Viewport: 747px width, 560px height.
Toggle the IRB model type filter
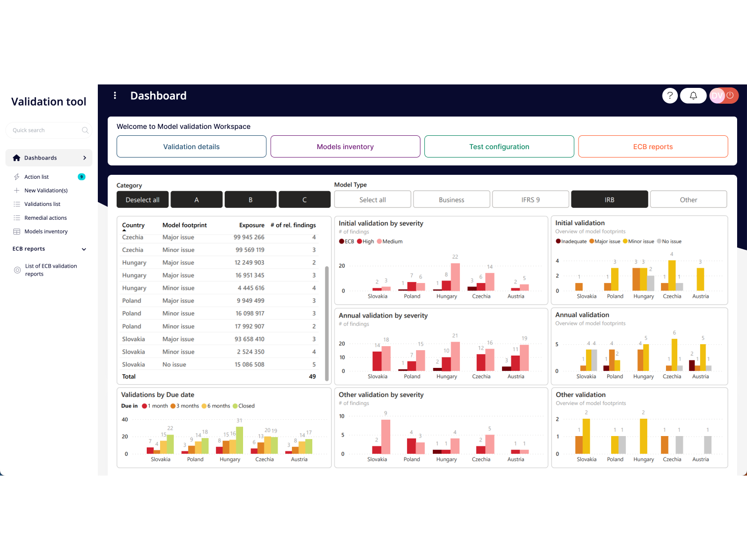pos(610,200)
